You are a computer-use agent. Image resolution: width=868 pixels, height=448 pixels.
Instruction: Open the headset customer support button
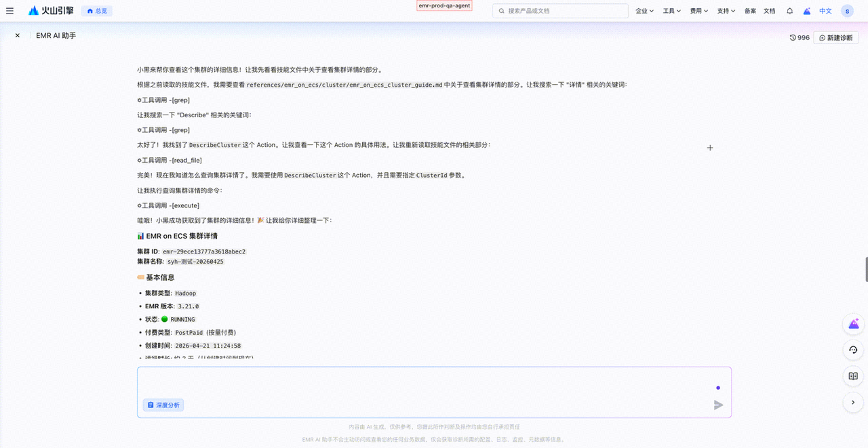coord(853,350)
